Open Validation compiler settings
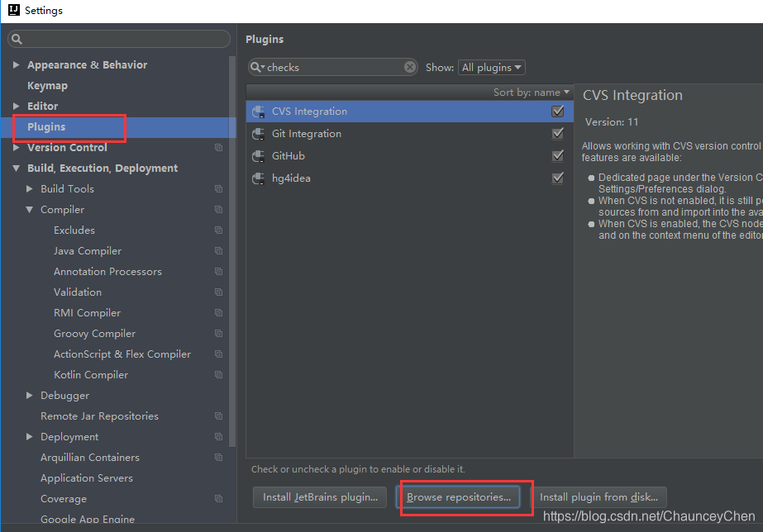Viewport: 763px width, 532px height. 78,292
